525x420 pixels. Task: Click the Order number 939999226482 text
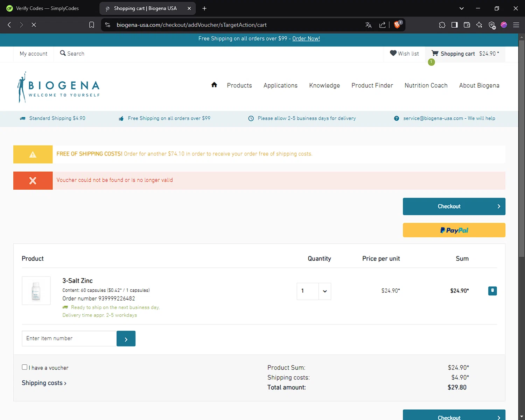(99, 299)
